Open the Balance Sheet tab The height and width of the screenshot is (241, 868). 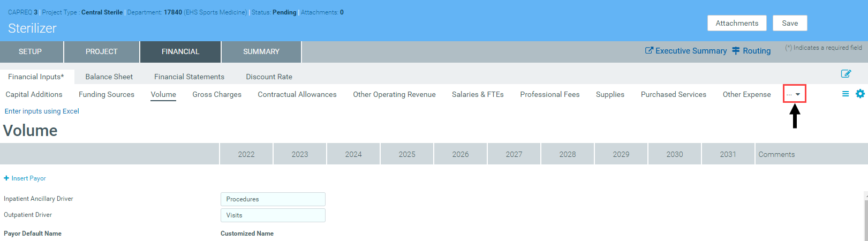coord(109,77)
